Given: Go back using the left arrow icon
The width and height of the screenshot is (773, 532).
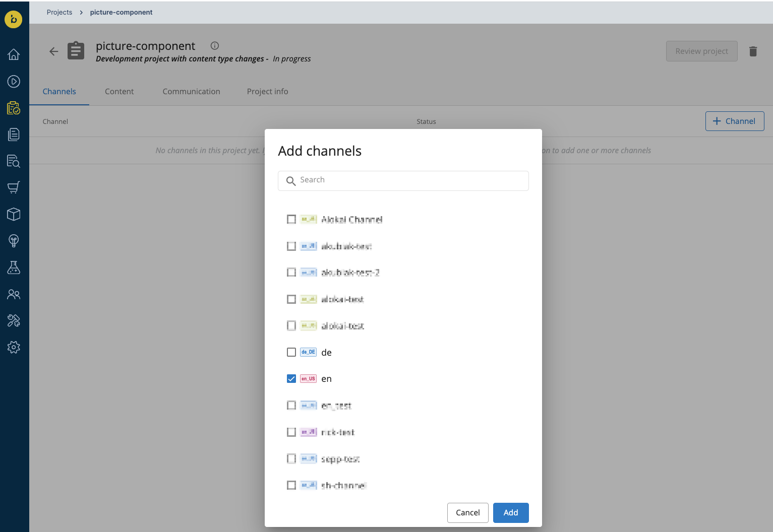Looking at the screenshot, I should (54, 51).
